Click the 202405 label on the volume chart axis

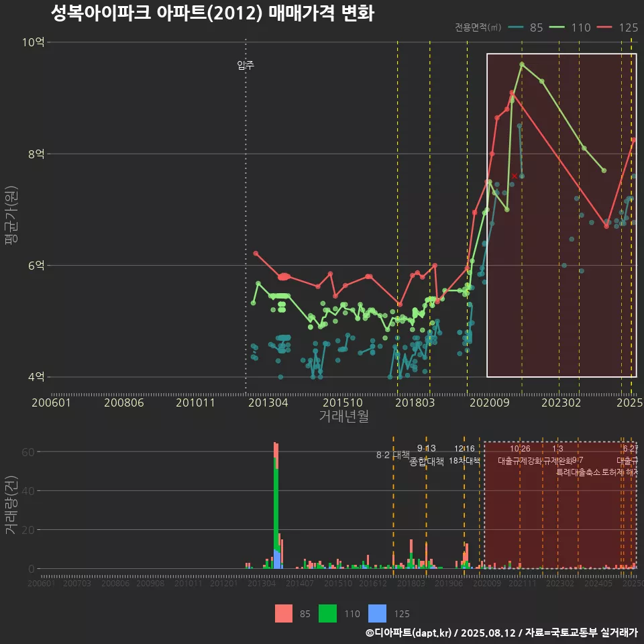(x=598, y=583)
